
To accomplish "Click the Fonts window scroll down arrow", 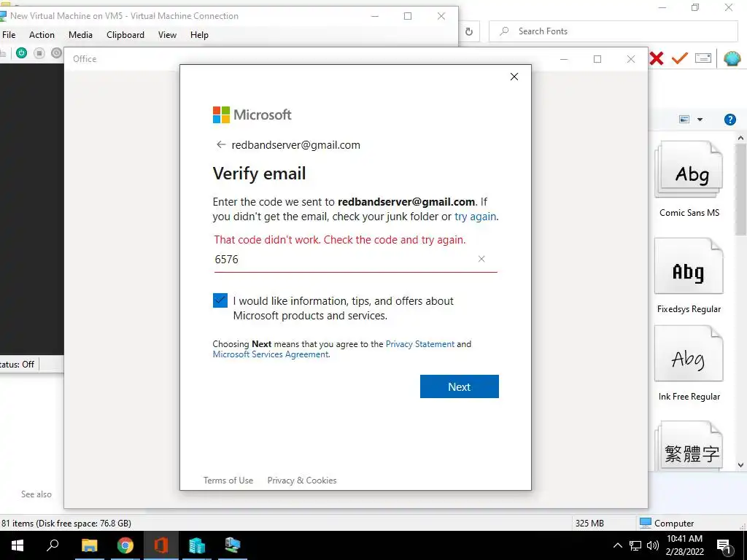I will click(740, 465).
